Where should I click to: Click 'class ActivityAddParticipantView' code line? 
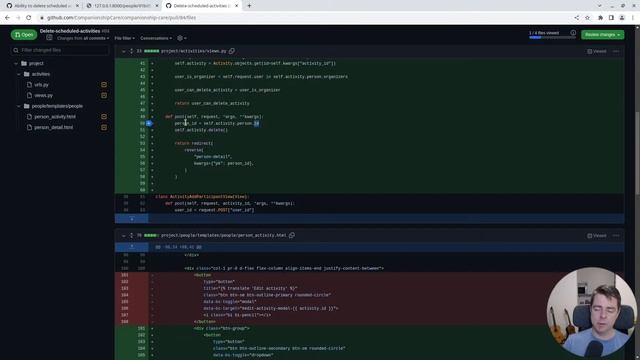202,197
